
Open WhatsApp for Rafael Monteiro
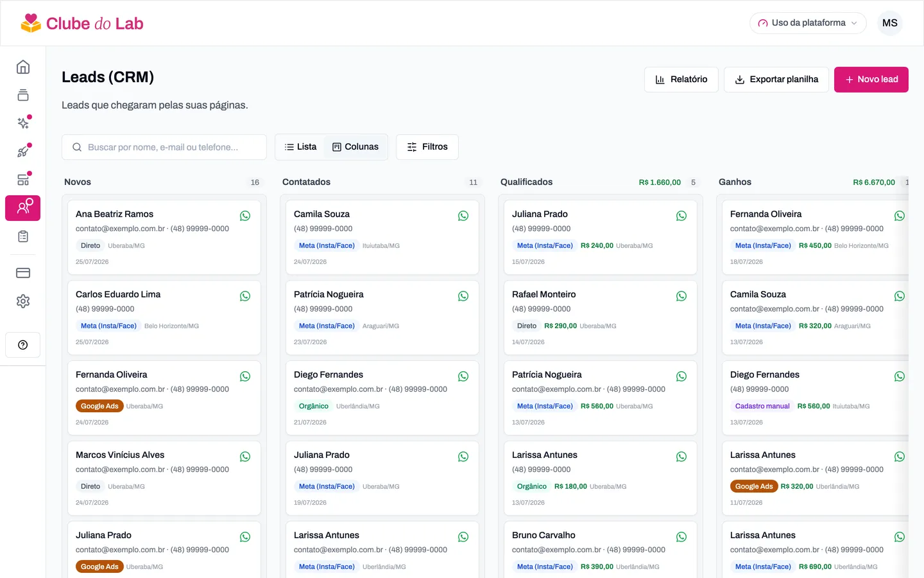681,296
